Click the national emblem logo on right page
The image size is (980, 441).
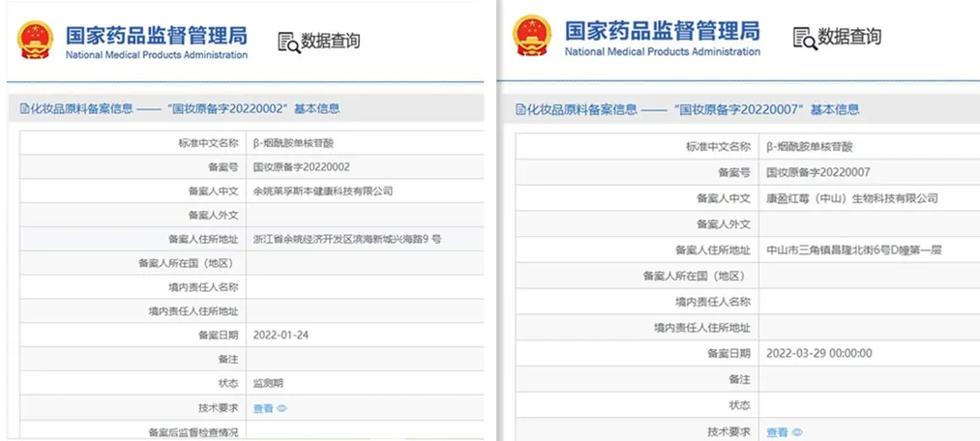pyautogui.click(x=532, y=36)
